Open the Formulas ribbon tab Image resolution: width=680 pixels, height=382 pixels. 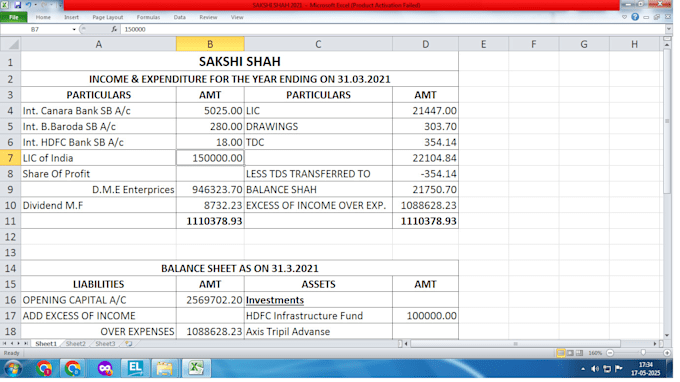click(x=148, y=17)
